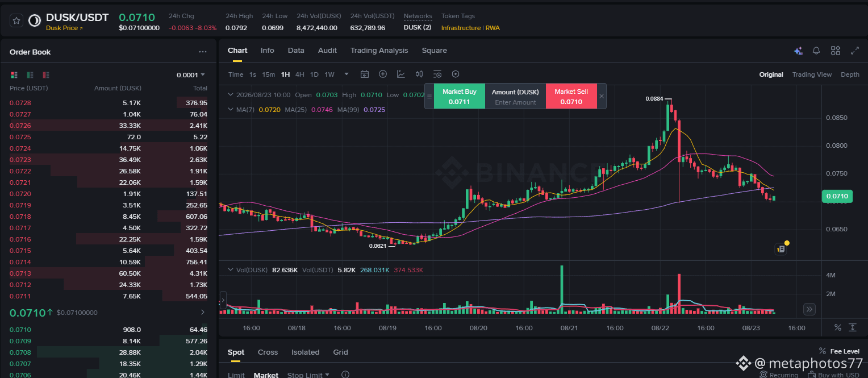Close the quick market trade panel

tap(602, 96)
